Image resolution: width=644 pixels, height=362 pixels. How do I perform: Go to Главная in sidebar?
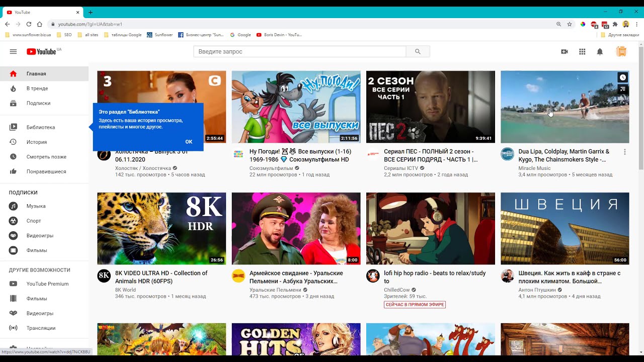(x=44, y=74)
